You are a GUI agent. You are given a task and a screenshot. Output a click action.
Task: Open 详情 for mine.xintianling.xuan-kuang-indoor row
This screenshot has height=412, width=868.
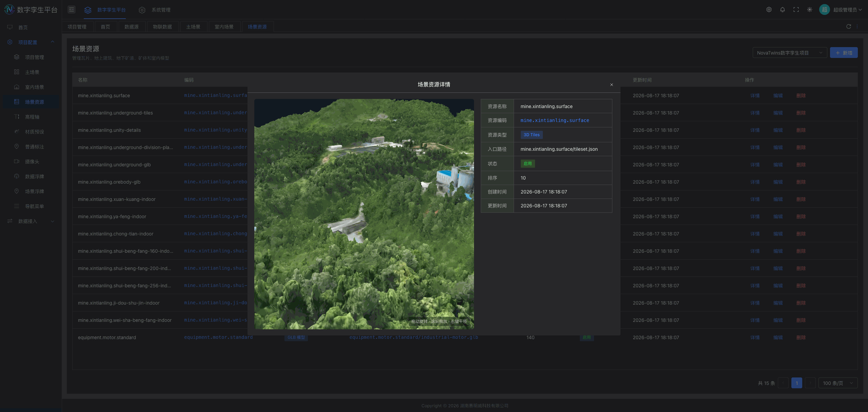coord(755,199)
